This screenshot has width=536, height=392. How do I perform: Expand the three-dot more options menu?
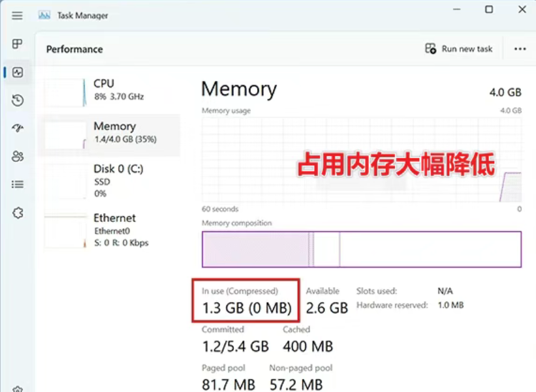(x=520, y=49)
